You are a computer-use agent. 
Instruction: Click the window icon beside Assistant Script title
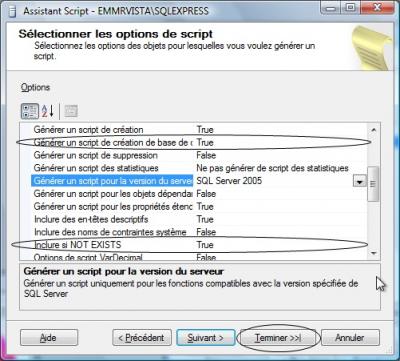(x=13, y=11)
